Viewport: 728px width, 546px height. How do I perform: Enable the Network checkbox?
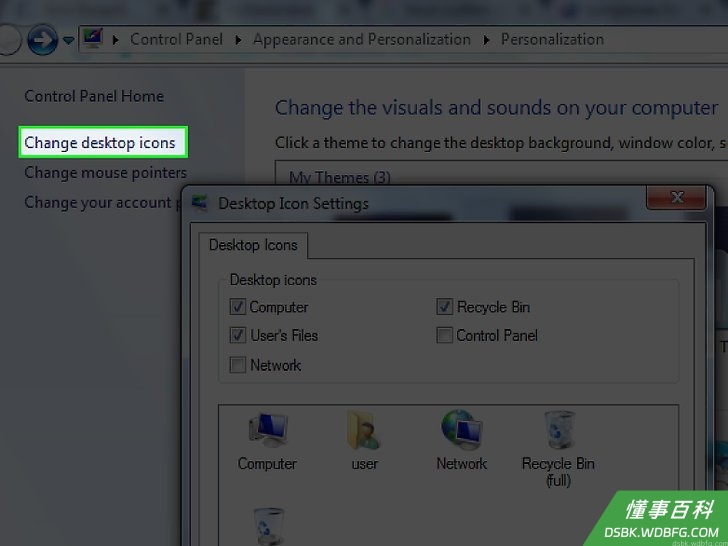238,365
